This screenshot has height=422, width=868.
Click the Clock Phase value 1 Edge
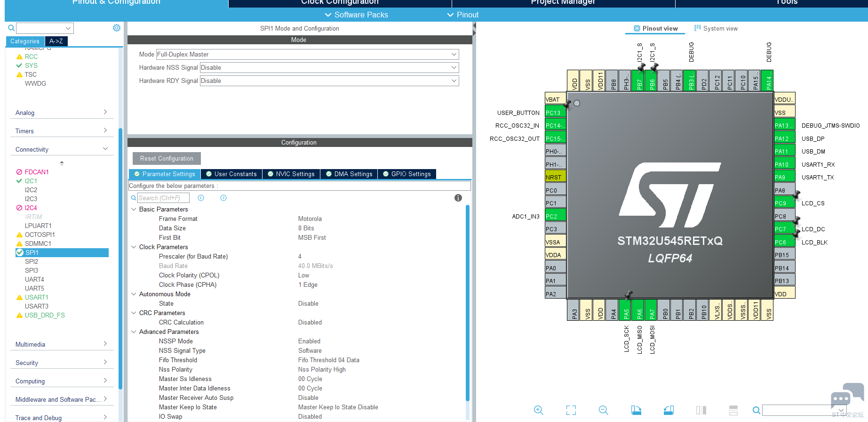click(x=308, y=284)
